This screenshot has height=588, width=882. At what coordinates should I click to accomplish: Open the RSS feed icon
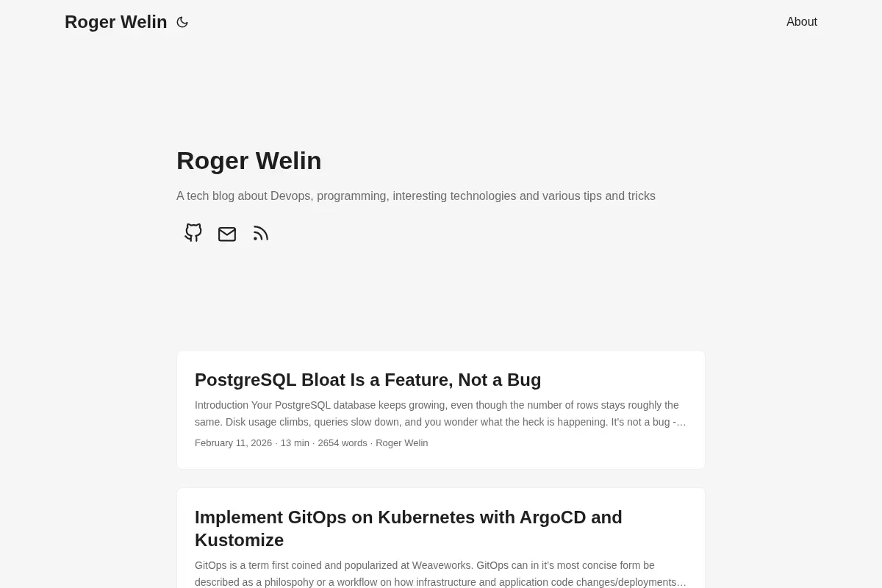[x=261, y=234]
